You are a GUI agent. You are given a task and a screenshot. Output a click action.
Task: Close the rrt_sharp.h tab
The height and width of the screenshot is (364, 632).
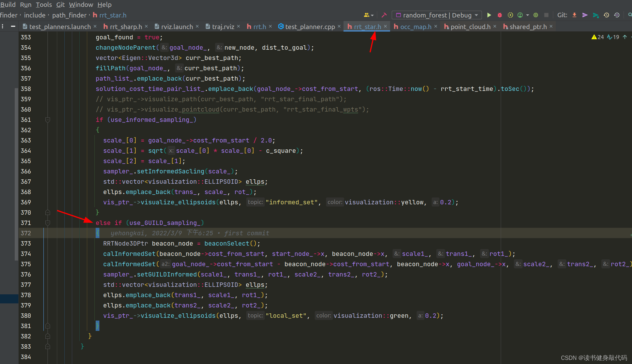click(x=146, y=27)
